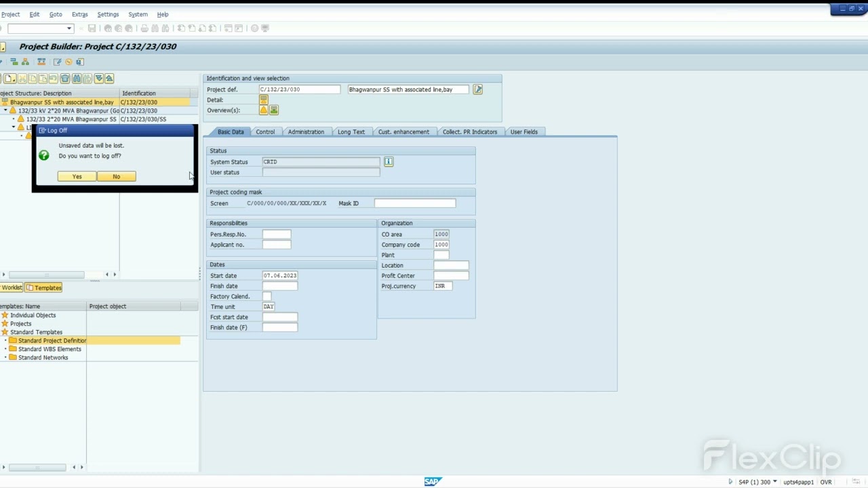Image resolution: width=868 pixels, height=488 pixels.
Task: Click the Print icon in the standard toolbar
Action: point(144,28)
